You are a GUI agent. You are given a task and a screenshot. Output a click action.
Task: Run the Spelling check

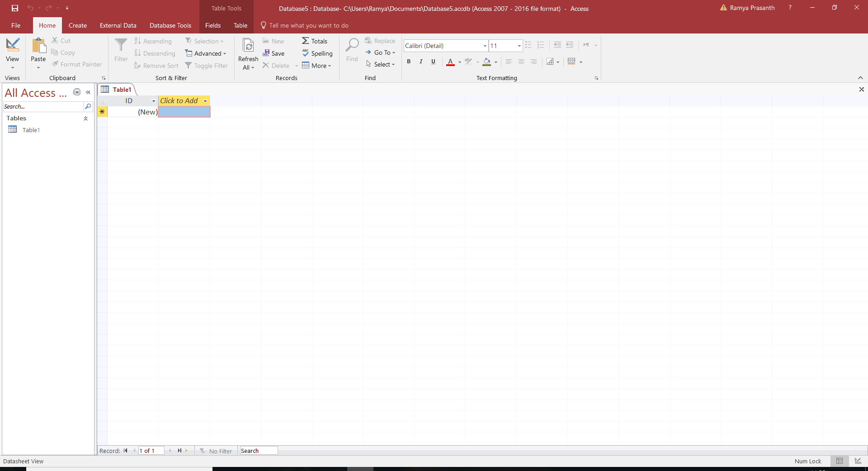[317, 53]
